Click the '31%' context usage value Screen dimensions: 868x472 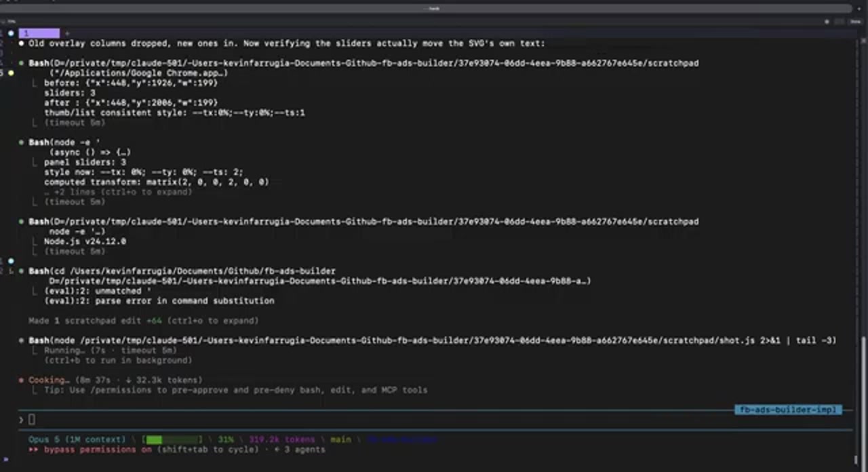226,439
